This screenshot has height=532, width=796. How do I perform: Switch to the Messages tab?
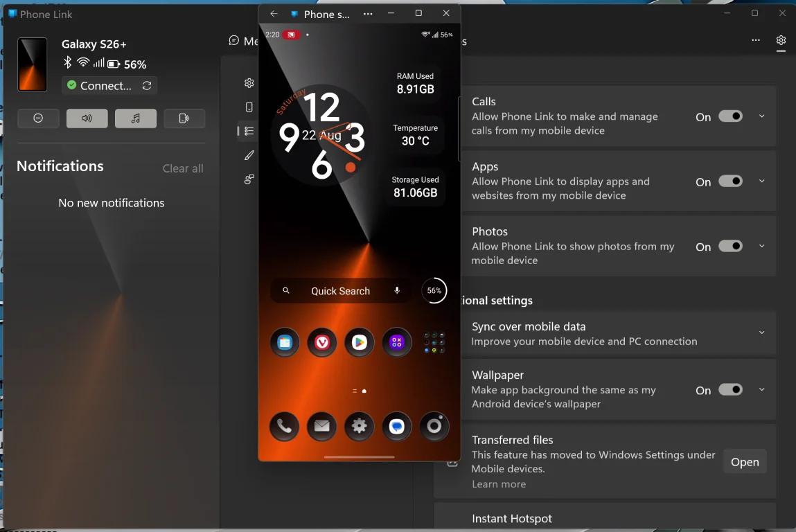(x=243, y=41)
